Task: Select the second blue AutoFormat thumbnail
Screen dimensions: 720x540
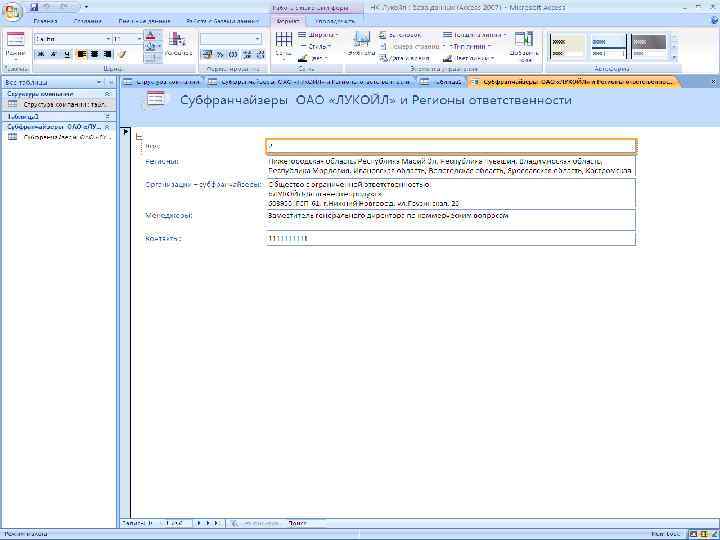Action: click(x=608, y=46)
